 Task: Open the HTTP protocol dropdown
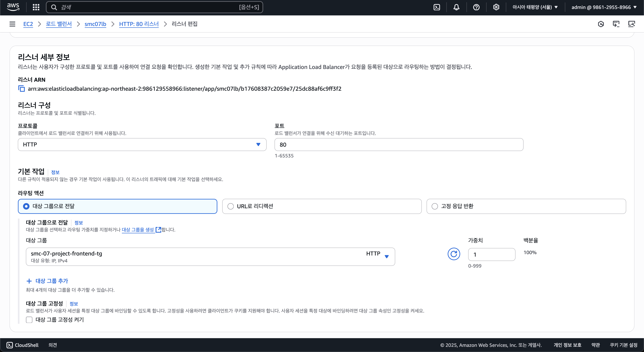tap(142, 144)
